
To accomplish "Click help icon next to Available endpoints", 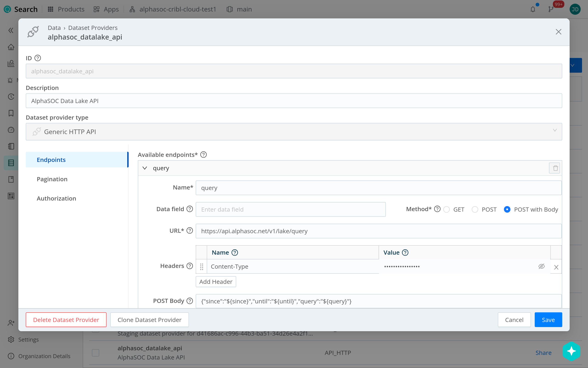I will tap(203, 155).
